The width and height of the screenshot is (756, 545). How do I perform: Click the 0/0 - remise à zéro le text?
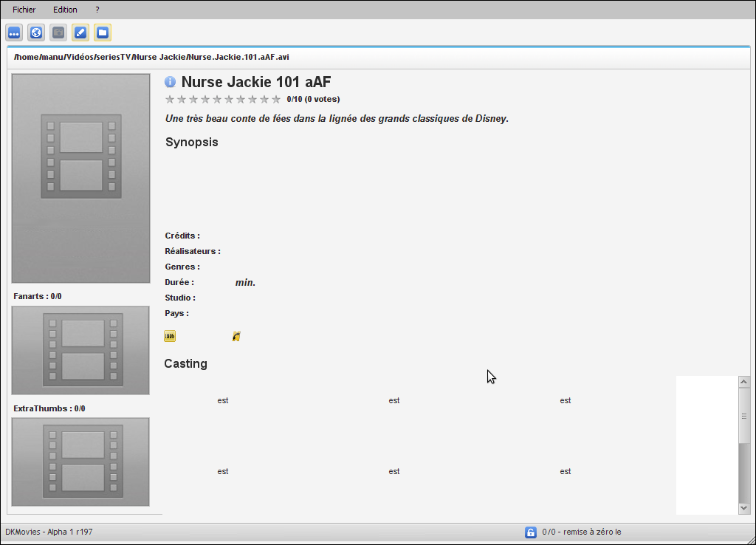click(x=582, y=532)
